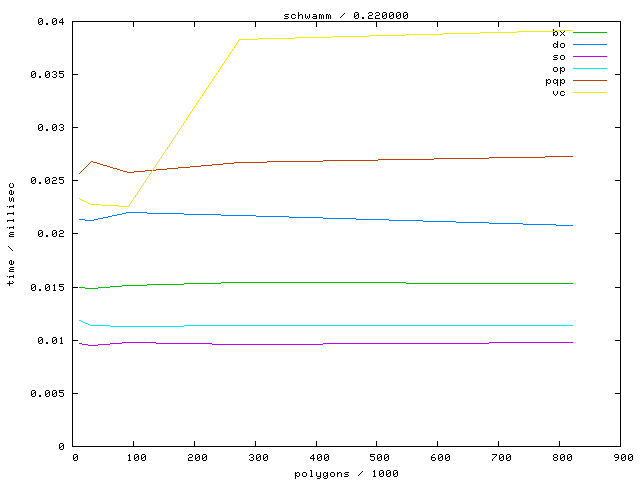The image size is (640, 480).
Task: Click the 'pqp' legend label
Action: click(555, 80)
